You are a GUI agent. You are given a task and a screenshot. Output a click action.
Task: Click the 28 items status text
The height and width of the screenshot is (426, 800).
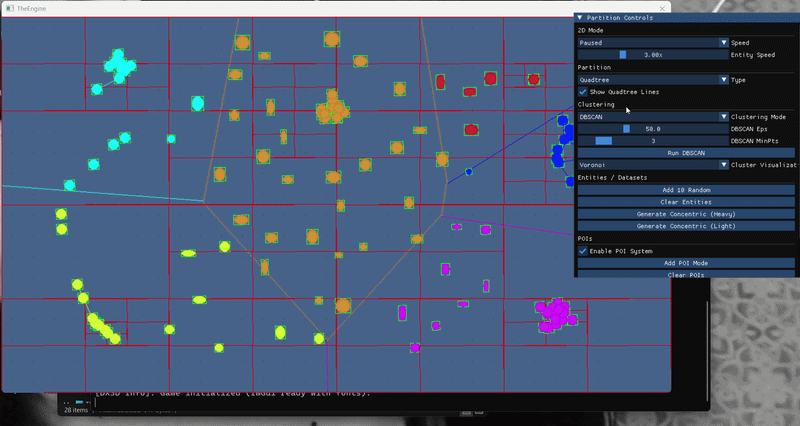[x=76, y=410]
